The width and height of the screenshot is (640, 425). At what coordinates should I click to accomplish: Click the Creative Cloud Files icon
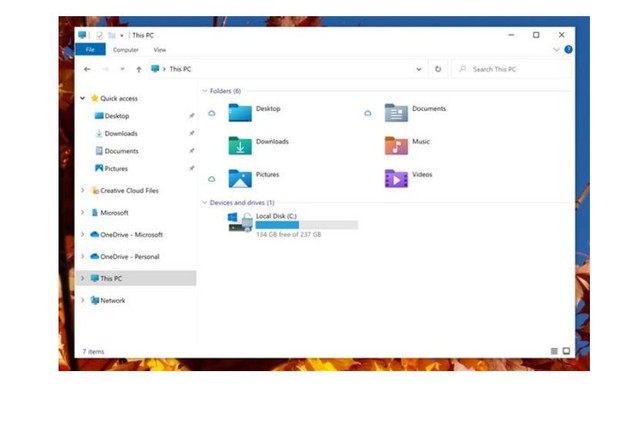pyautogui.click(x=95, y=190)
